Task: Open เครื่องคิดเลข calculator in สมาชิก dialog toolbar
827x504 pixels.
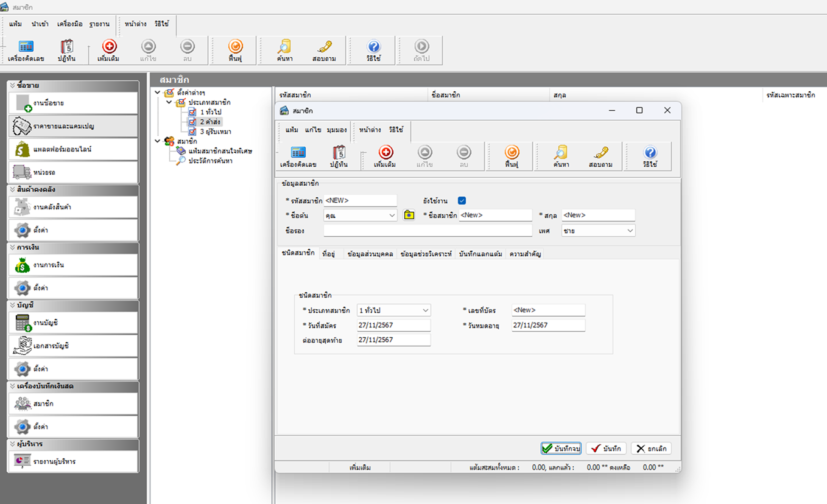Action: click(x=298, y=156)
